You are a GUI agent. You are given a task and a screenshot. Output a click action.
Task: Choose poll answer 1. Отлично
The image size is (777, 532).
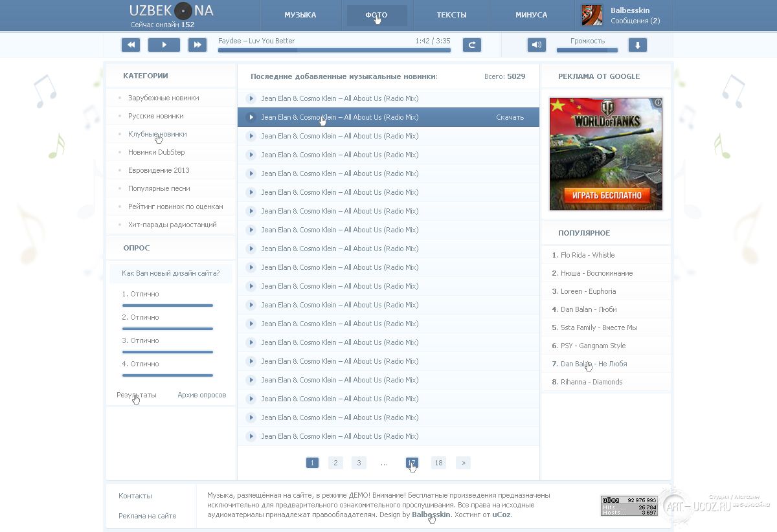click(141, 294)
